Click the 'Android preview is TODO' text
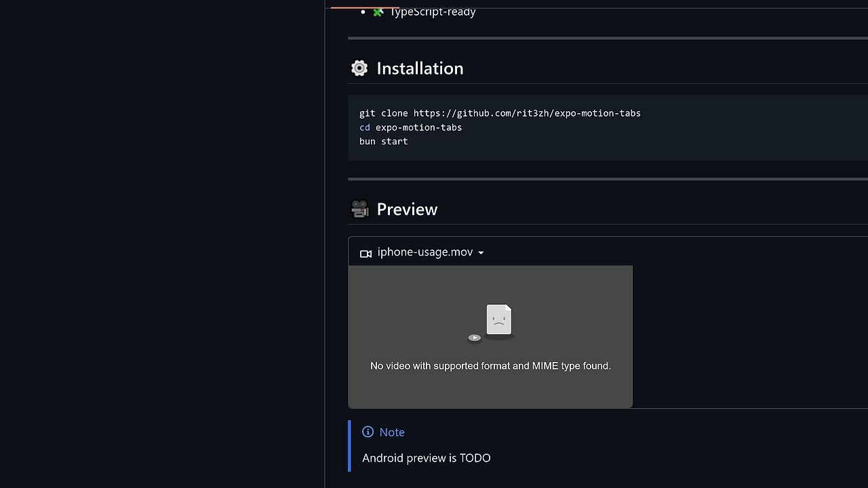Viewport: 868px width, 488px height. pyautogui.click(x=426, y=458)
